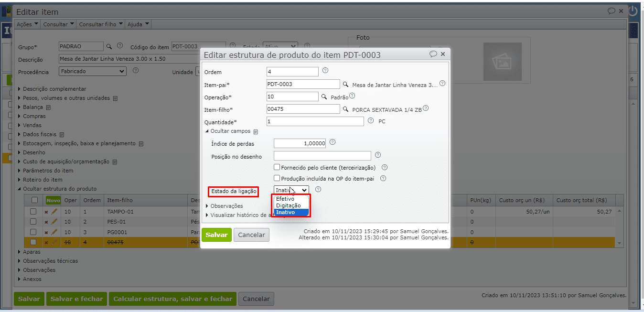Open the Ações menu
This screenshot has width=644, height=312.
[x=27, y=24]
